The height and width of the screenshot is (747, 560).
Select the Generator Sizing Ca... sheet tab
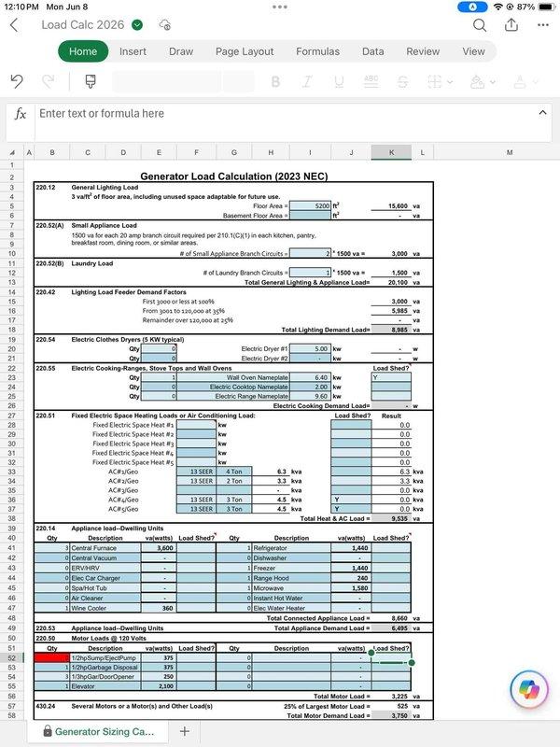click(98, 731)
